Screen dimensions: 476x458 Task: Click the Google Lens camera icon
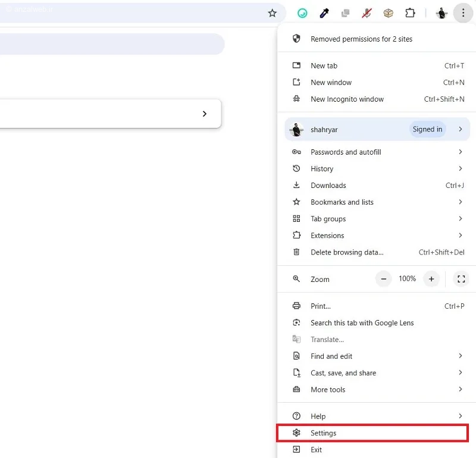coord(296,322)
